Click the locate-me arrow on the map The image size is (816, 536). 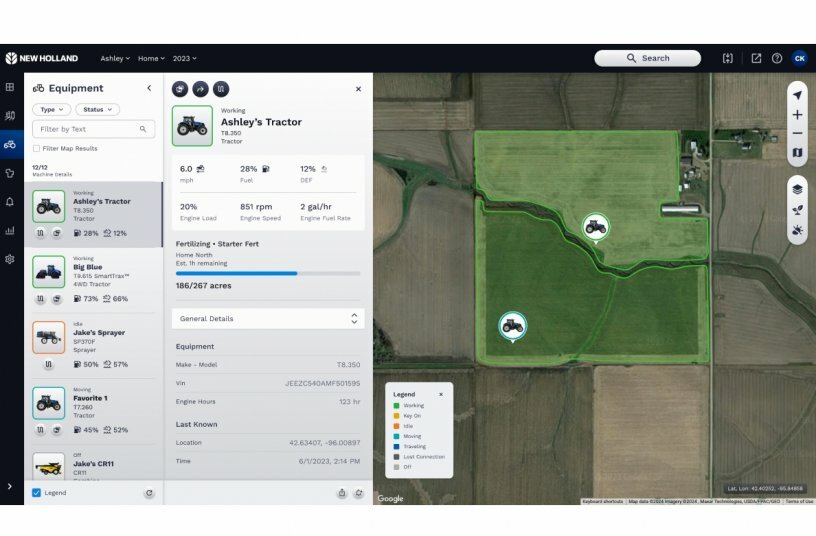point(797,95)
